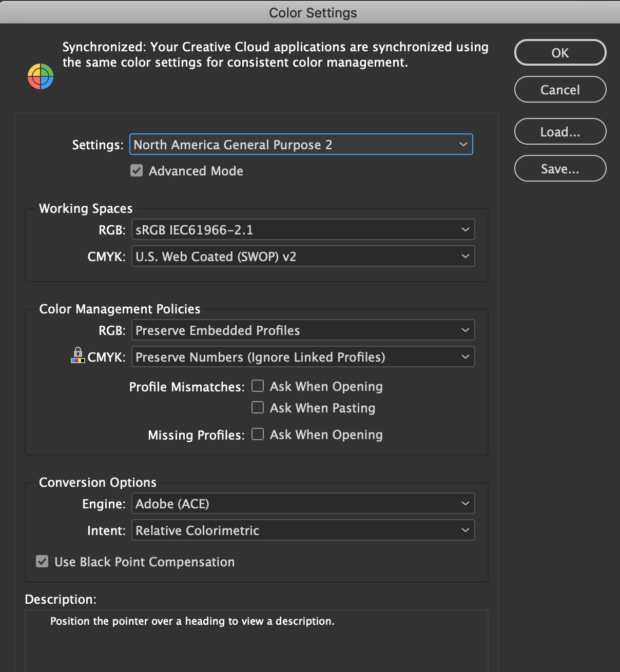Uncheck the Advanced Mode checkbox
Screen dimensions: 620x672
(137, 170)
